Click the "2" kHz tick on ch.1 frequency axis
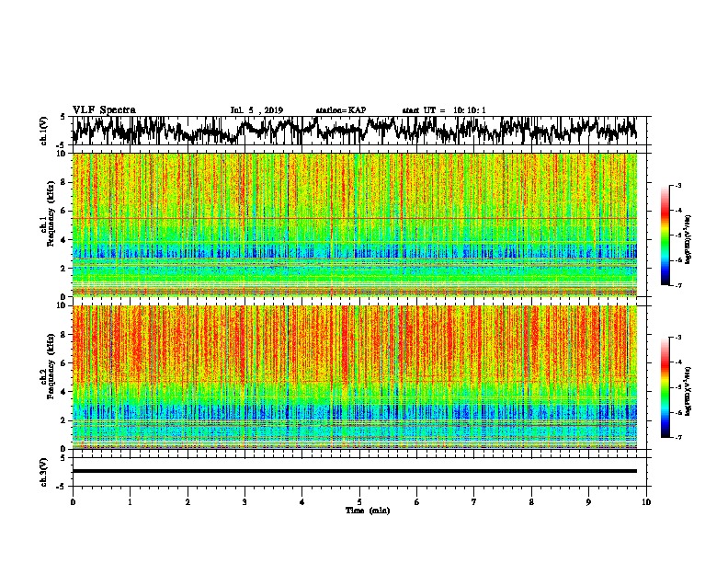This screenshot has height=563, width=728. click(x=63, y=268)
